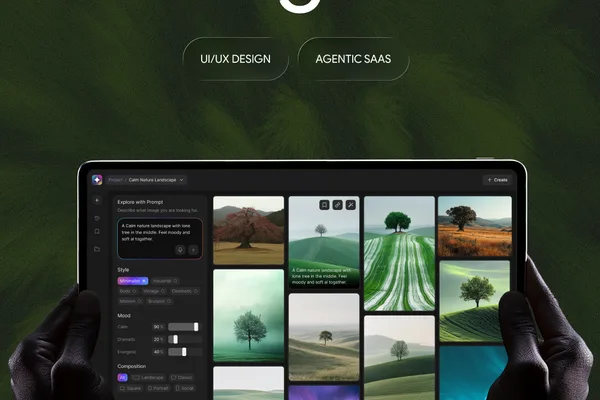This screenshot has width=600, height=400.
Task: Click the link icon on the hovered image
Action: [x=337, y=205]
